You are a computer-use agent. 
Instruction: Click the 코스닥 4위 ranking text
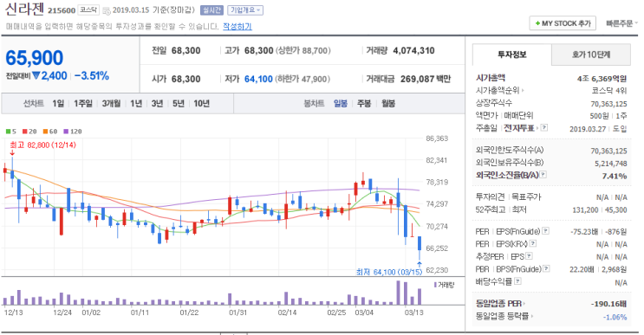coord(609,91)
